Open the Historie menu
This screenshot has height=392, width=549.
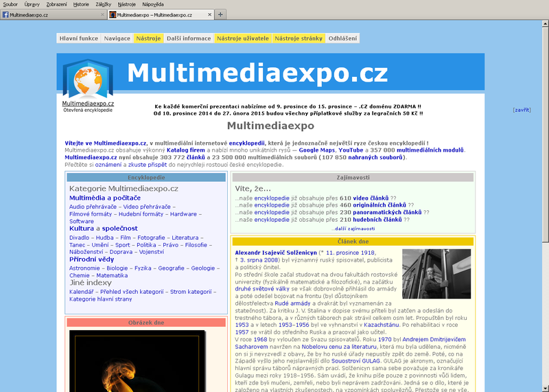coord(81,5)
